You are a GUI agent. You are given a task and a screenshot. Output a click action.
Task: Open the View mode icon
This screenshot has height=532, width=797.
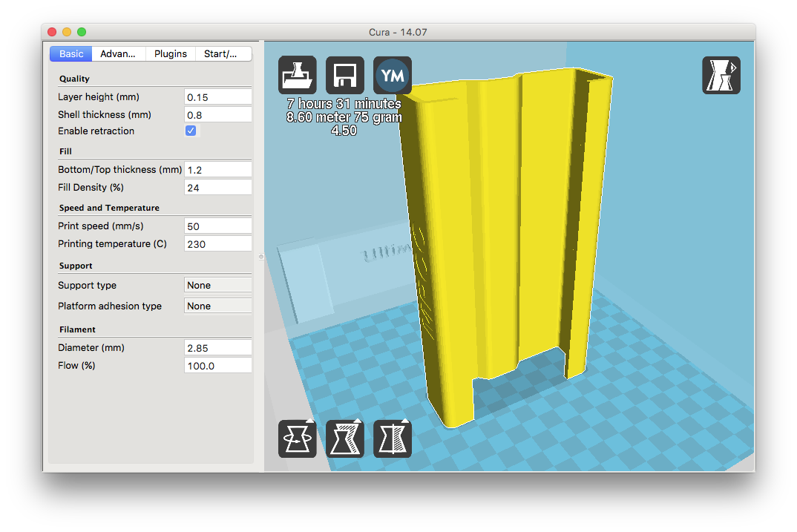coord(721,76)
